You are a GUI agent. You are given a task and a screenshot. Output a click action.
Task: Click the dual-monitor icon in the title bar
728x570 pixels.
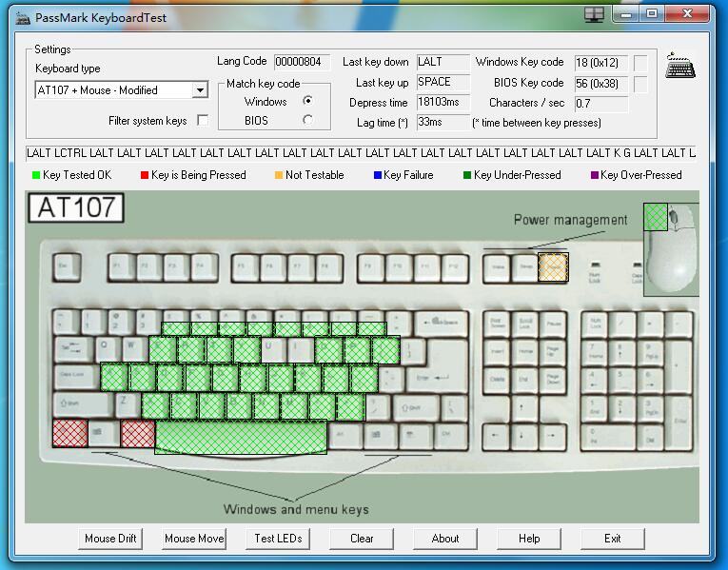point(594,14)
